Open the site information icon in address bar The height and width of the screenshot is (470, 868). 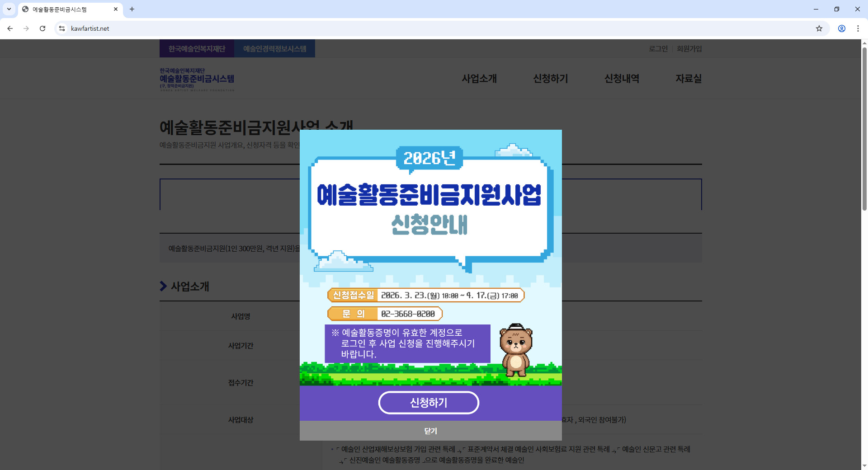tap(62, 28)
